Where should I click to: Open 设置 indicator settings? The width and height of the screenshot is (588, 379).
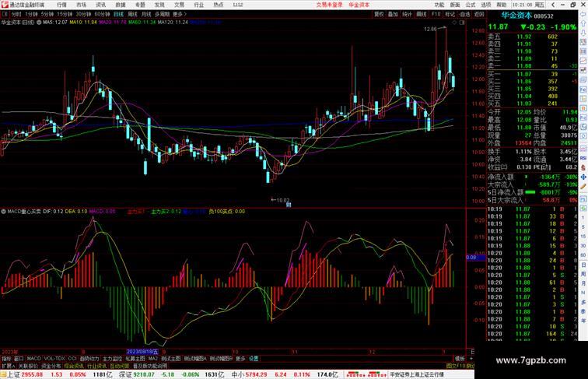(254, 359)
